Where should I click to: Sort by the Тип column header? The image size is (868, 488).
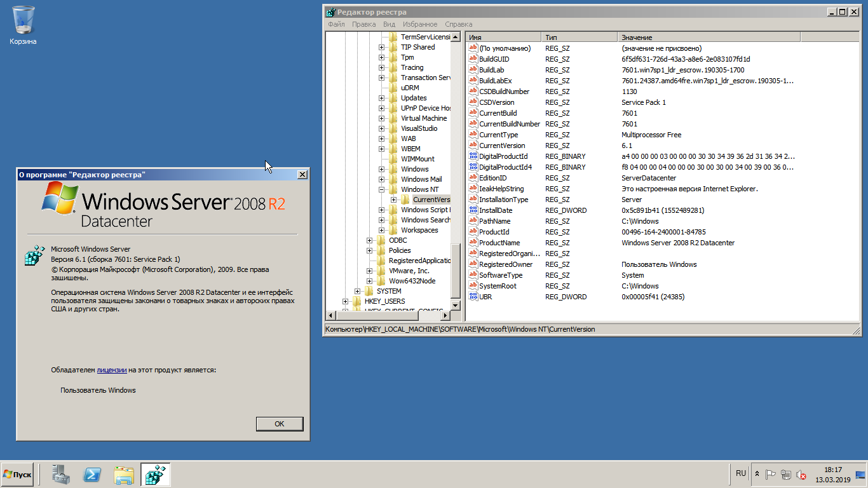(580, 37)
